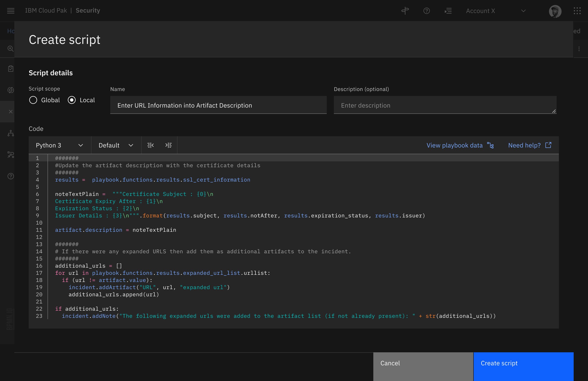
Task: Click the indent-right icon in code toolbar
Action: click(x=169, y=145)
